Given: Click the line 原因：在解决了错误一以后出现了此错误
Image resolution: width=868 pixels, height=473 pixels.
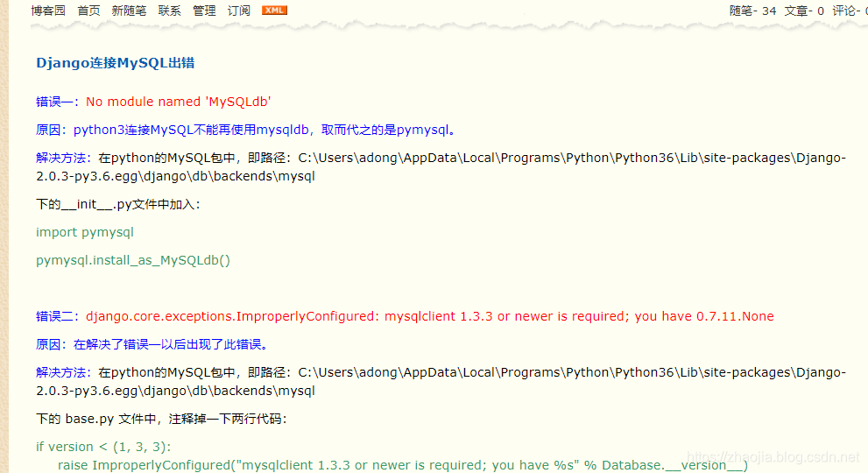Looking at the screenshot, I should (153, 344).
